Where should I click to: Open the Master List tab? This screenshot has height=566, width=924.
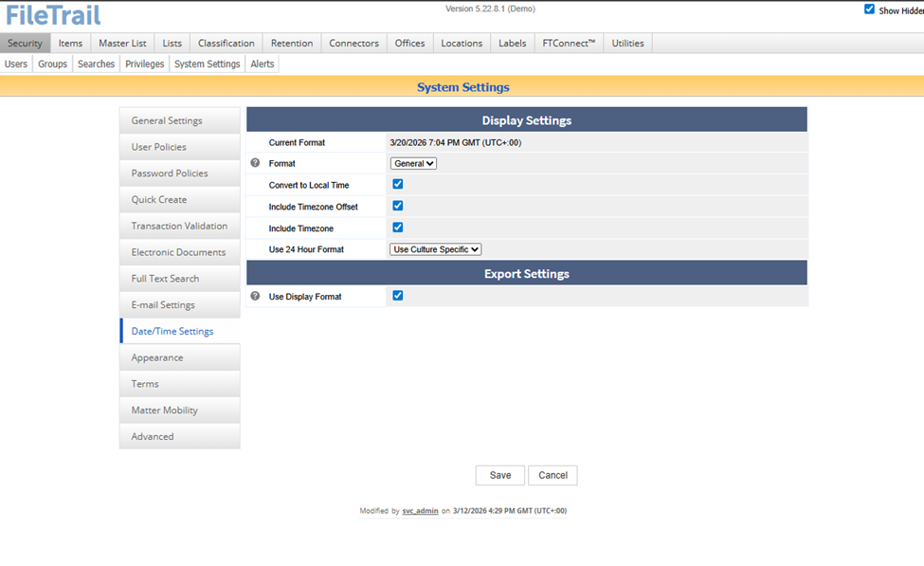pos(122,43)
